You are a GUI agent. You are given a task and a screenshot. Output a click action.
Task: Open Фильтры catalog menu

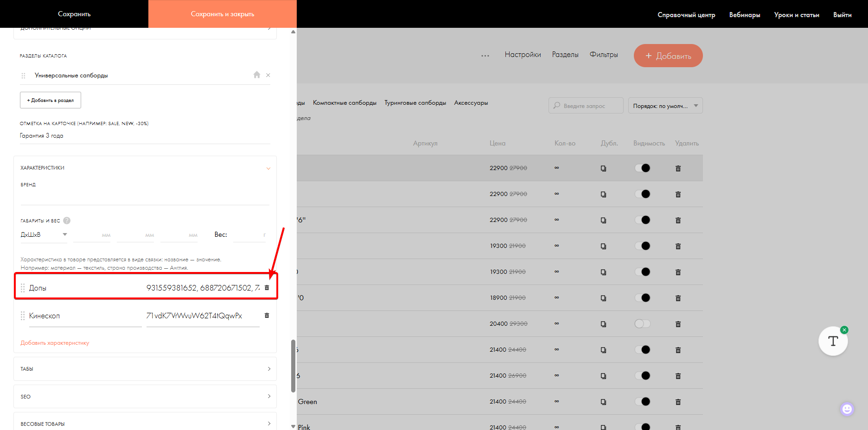(x=604, y=55)
